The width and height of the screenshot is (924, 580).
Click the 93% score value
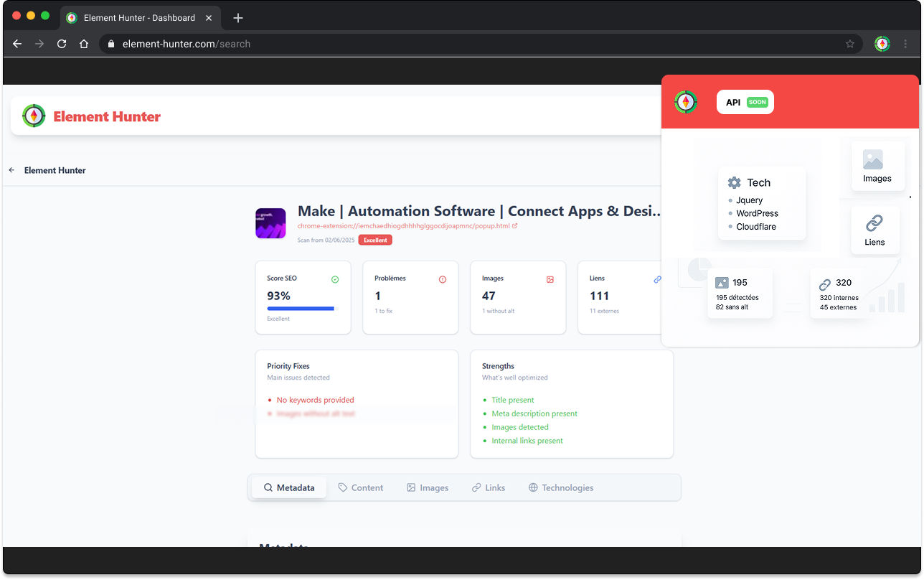point(279,296)
